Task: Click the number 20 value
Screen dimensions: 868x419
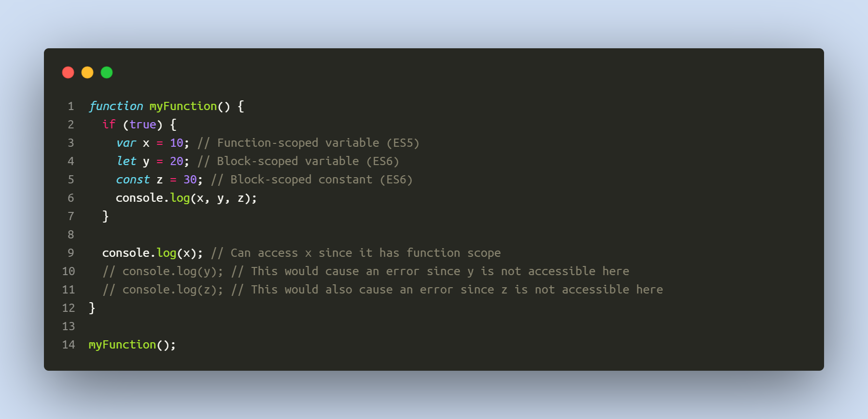Action: (177, 161)
